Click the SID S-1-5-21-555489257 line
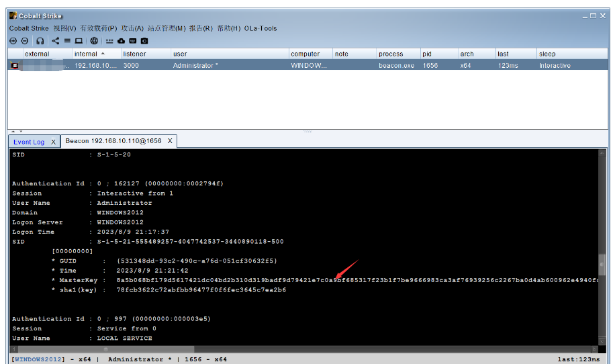Viewport: 611px width, 364px height. 148,242
